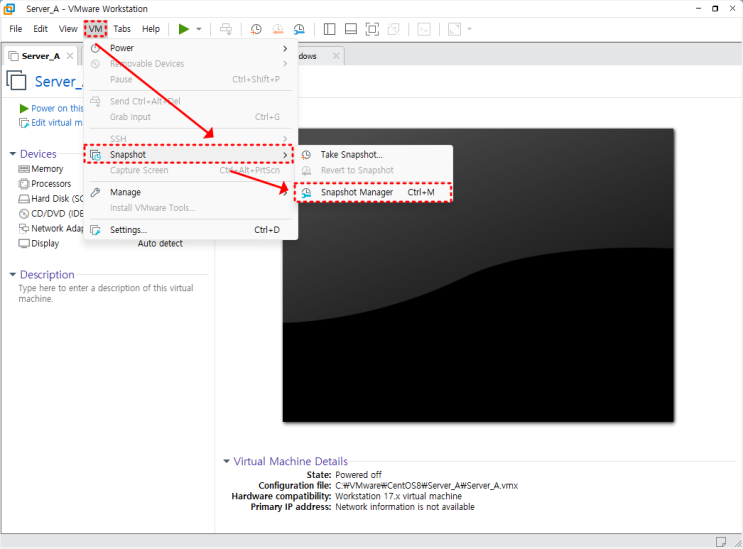The height and width of the screenshot is (549, 743).
Task: Click the Display monitor icon
Action: tap(24, 243)
